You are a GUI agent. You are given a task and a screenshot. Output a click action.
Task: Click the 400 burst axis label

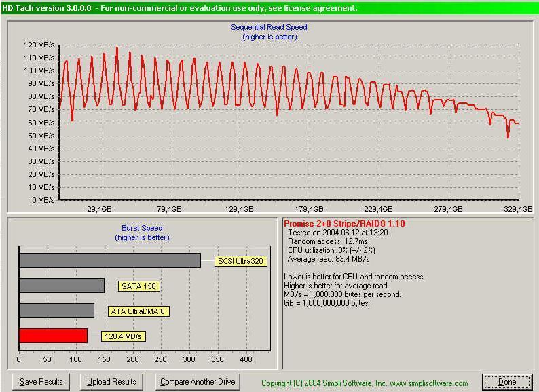(x=246, y=359)
